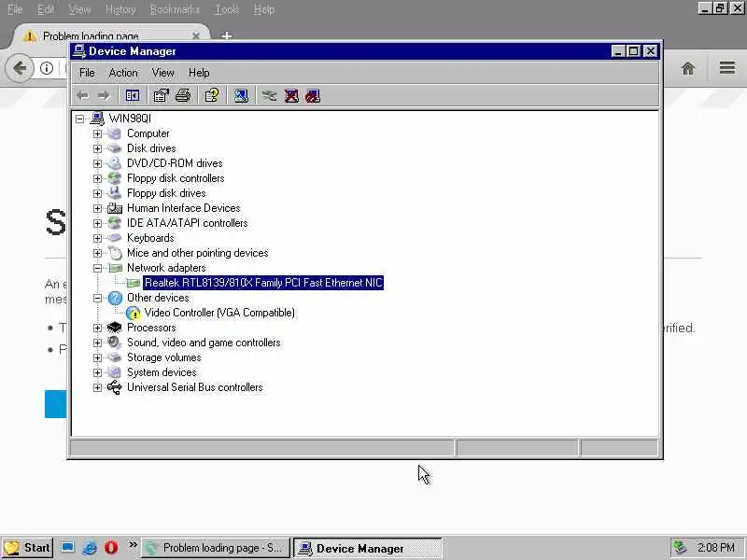This screenshot has width=747, height=560.
Task: Launch Opera from quick launch
Action: click(x=111, y=548)
